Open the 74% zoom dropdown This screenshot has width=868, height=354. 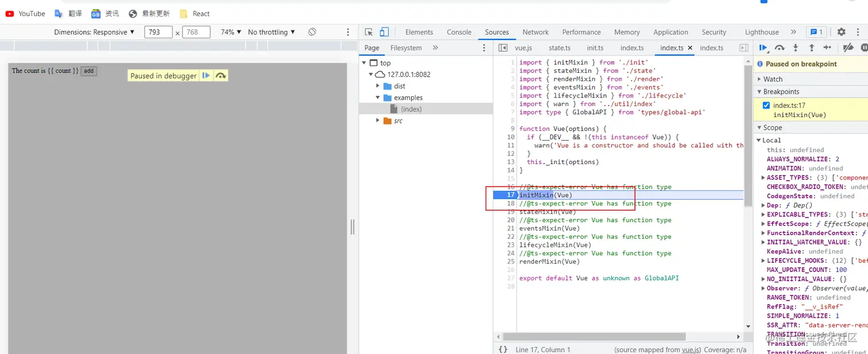231,32
